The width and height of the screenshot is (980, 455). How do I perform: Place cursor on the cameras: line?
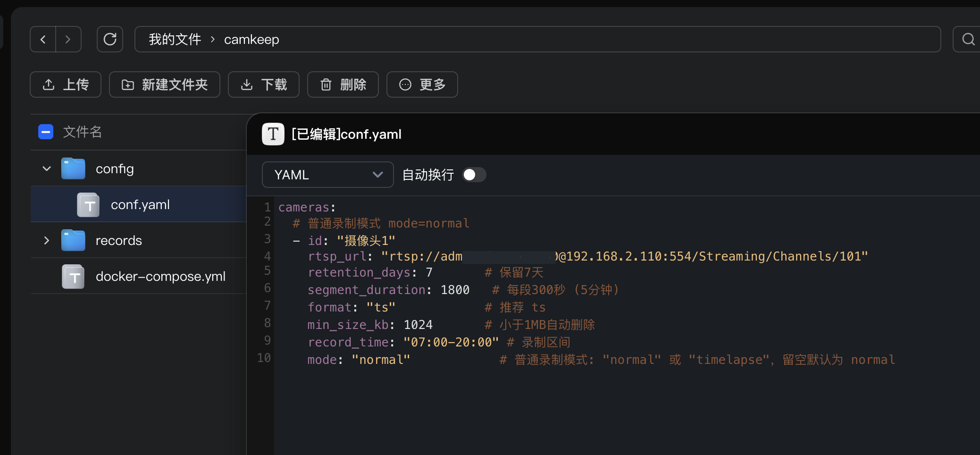pos(307,207)
